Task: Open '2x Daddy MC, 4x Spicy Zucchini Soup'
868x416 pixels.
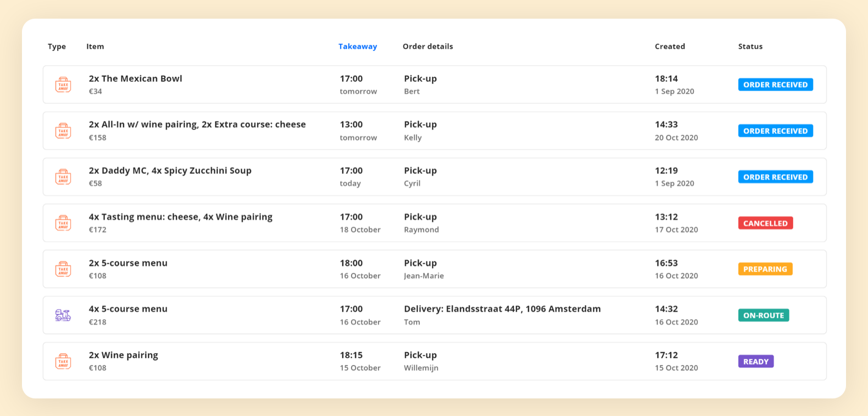Action: click(170, 171)
